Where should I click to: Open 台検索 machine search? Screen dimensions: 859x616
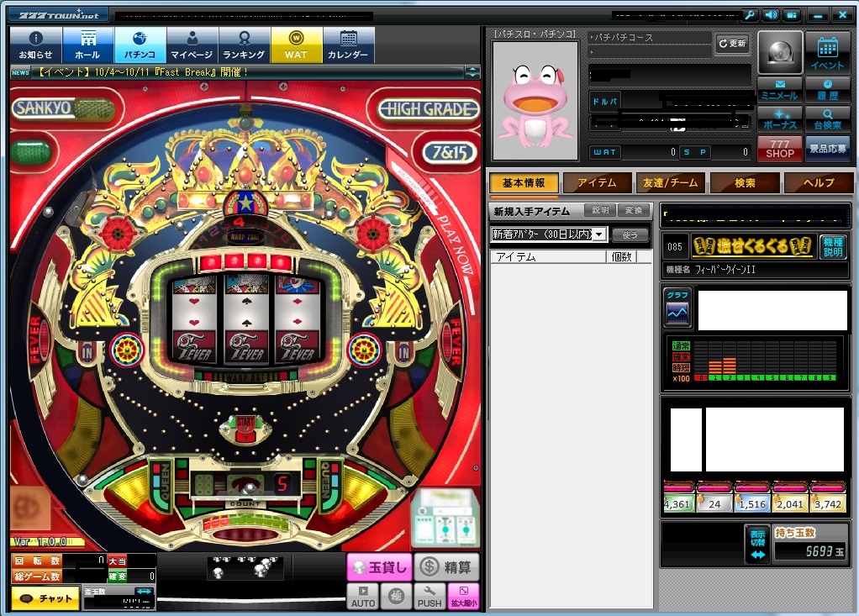[x=827, y=119]
